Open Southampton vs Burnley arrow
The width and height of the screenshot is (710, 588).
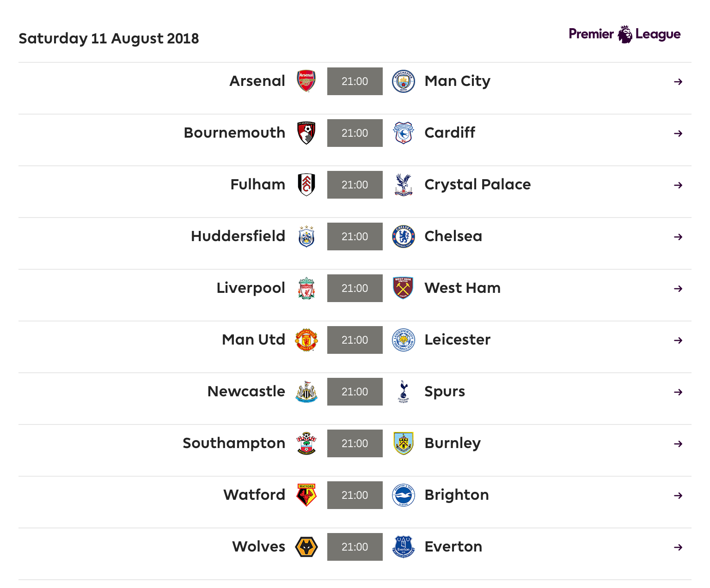tap(678, 444)
